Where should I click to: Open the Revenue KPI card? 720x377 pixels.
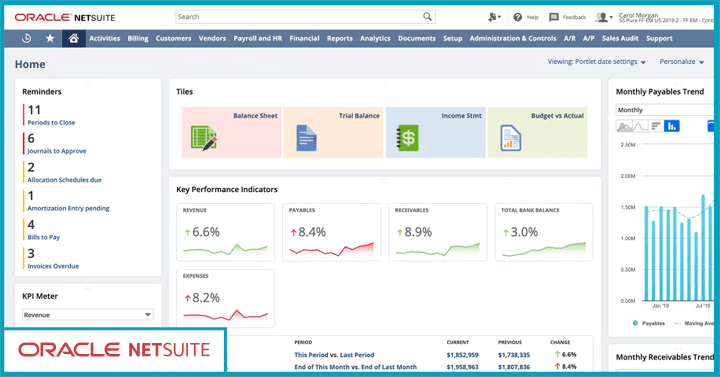225,233
